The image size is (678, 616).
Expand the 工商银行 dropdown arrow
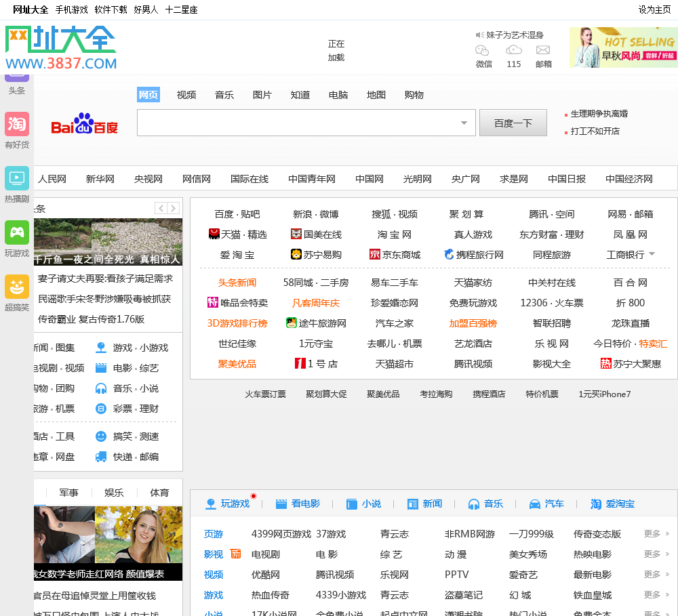(652, 253)
